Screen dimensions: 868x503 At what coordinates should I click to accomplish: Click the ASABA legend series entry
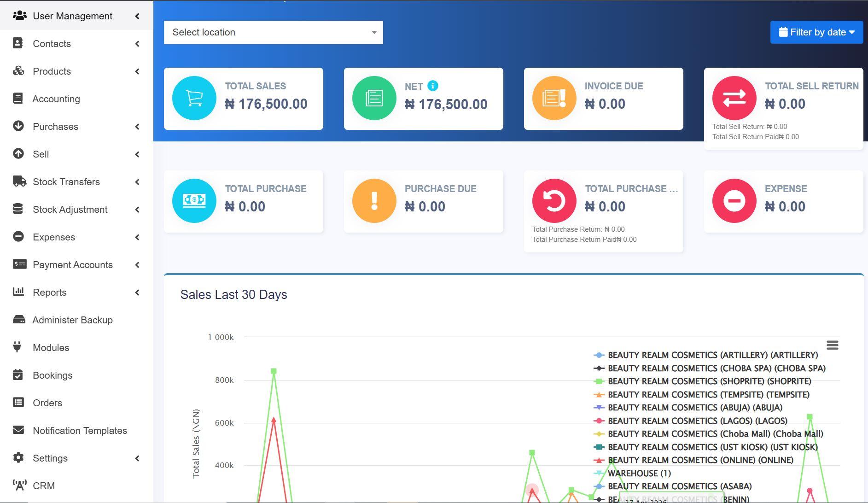pos(673,486)
